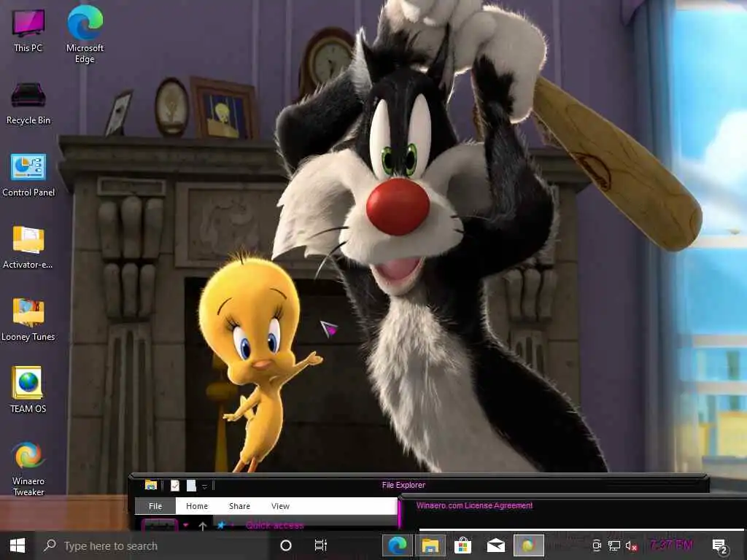Open the File tab in File Explorer
Viewport: 747px width, 560px height.
tap(155, 506)
